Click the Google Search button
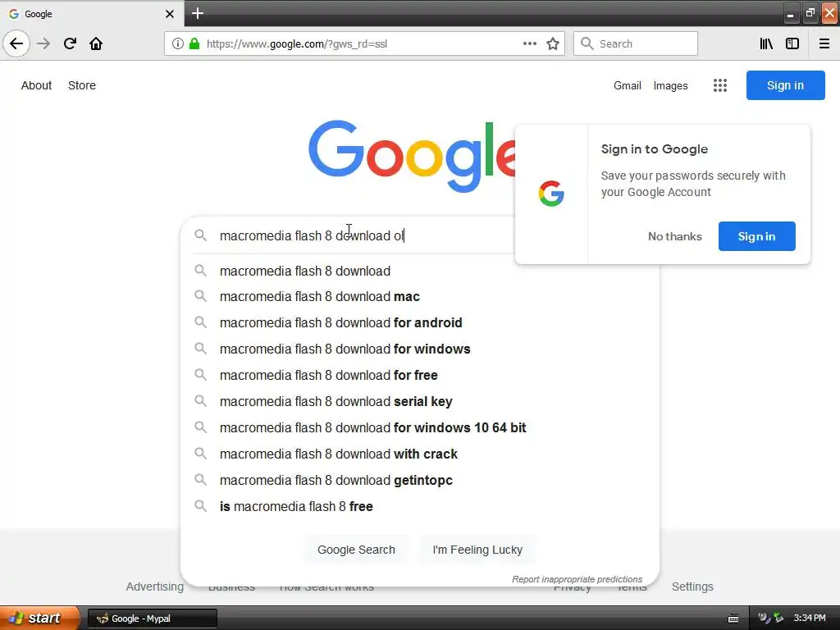 pyautogui.click(x=356, y=550)
